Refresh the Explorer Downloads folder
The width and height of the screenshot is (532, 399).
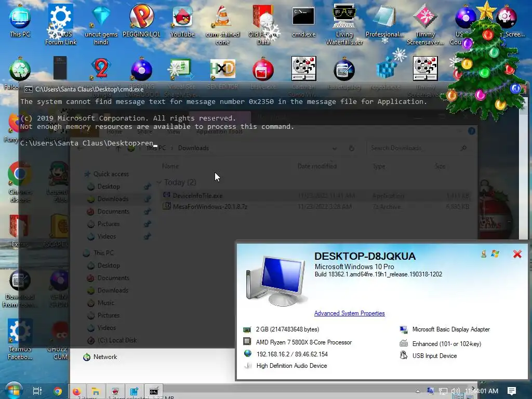tap(352, 148)
